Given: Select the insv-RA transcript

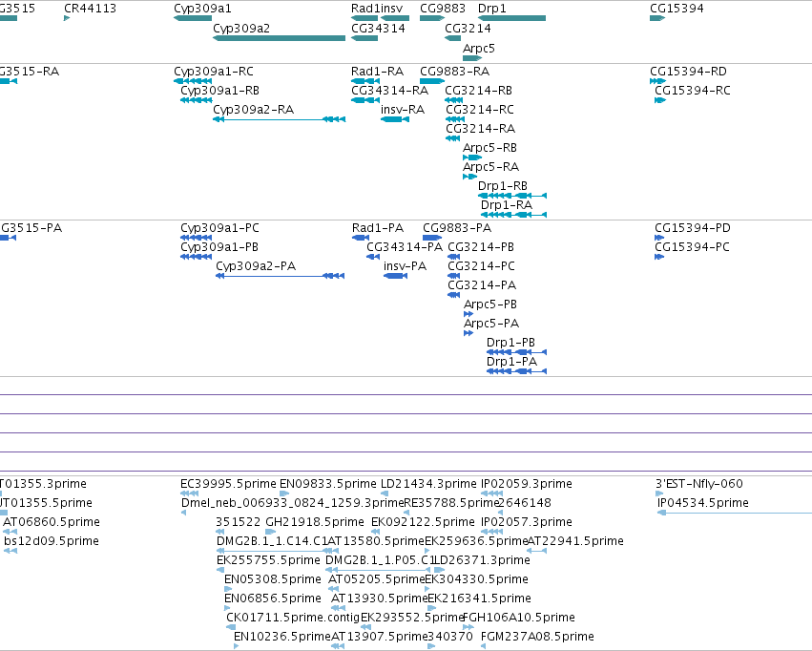Looking at the screenshot, I should click(395, 119).
